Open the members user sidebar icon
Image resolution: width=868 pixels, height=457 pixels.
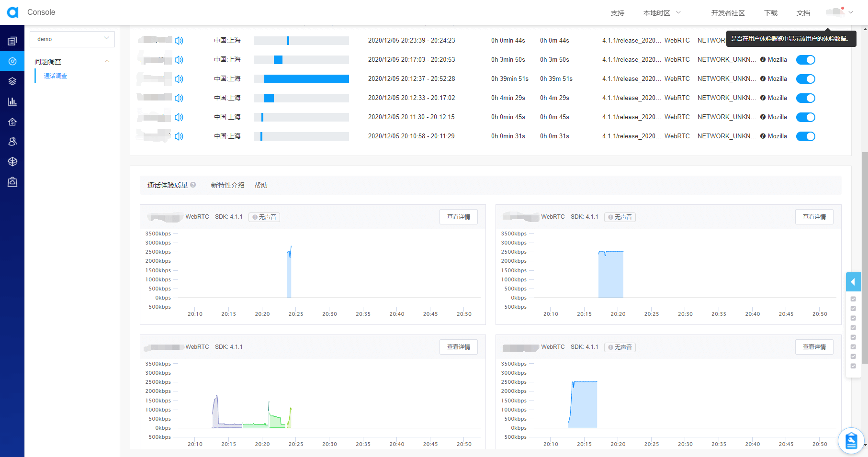tap(12, 142)
